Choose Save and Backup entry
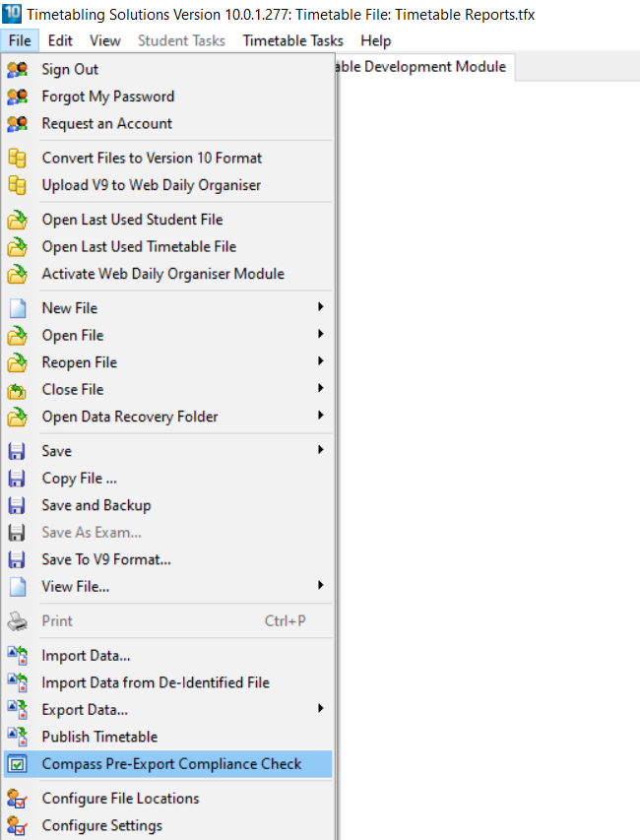Image resolution: width=640 pixels, height=840 pixels. coord(167,506)
